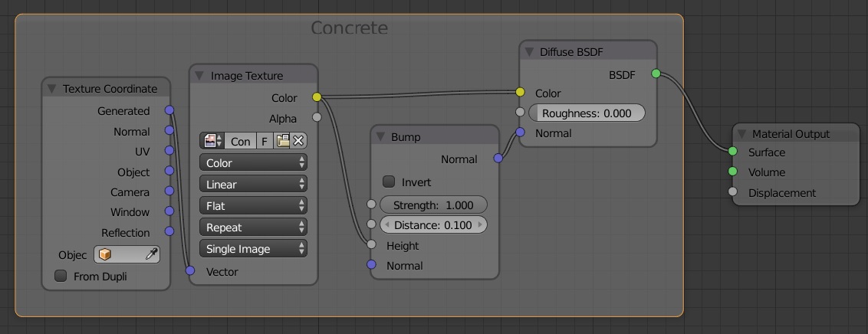Click the Surface input socket on Material Output
The image size is (868, 334).
tap(733, 152)
